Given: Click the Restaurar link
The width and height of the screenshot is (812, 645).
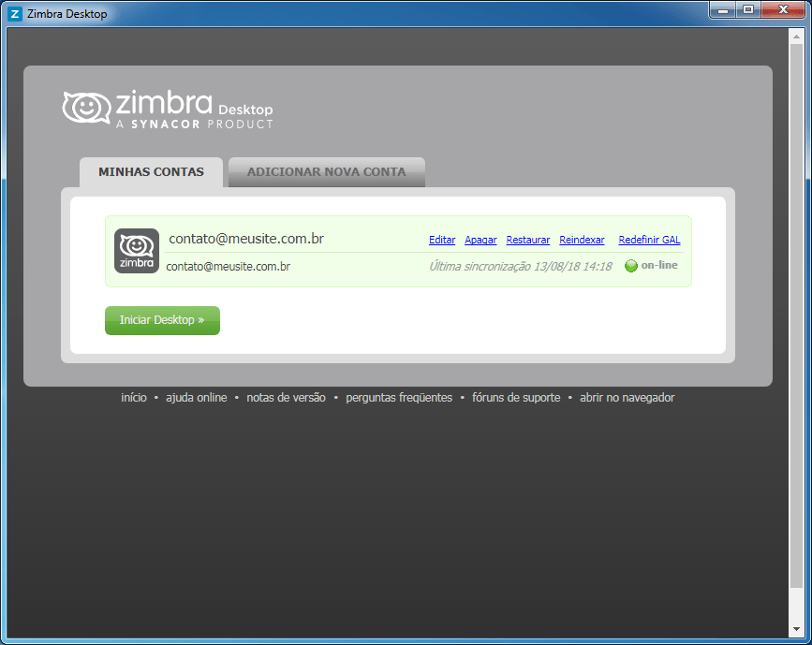Looking at the screenshot, I should click(x=528, y=241).
